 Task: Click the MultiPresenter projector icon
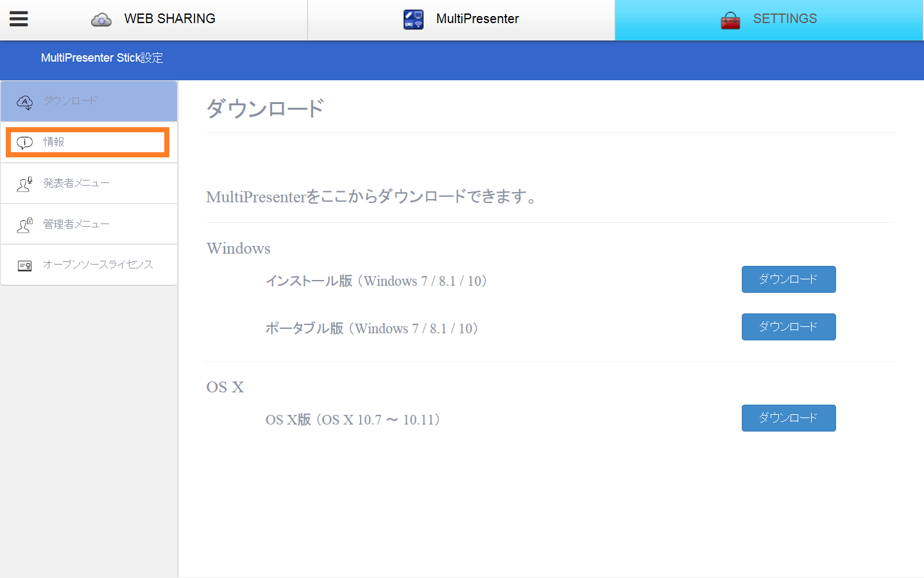(413, 19)
